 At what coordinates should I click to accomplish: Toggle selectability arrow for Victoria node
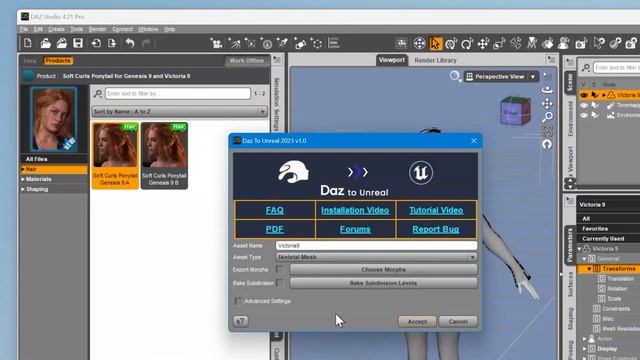tap(595, 95)
